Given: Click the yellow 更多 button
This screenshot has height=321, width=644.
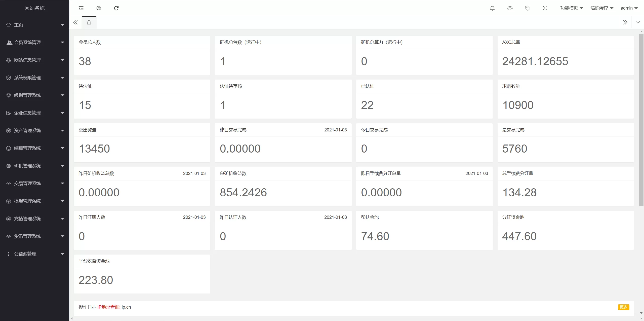Looking at the screenshot, I should click(x=623, y=307).
